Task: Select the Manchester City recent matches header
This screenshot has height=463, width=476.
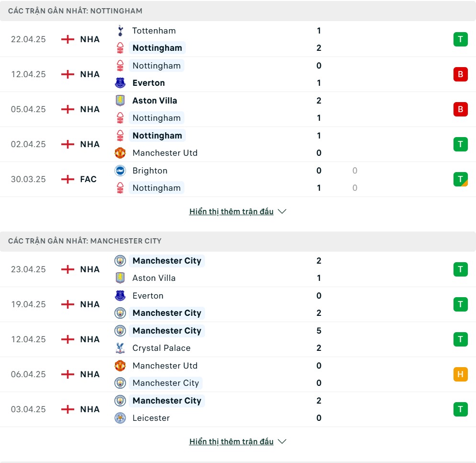Action: pos(238,241)
